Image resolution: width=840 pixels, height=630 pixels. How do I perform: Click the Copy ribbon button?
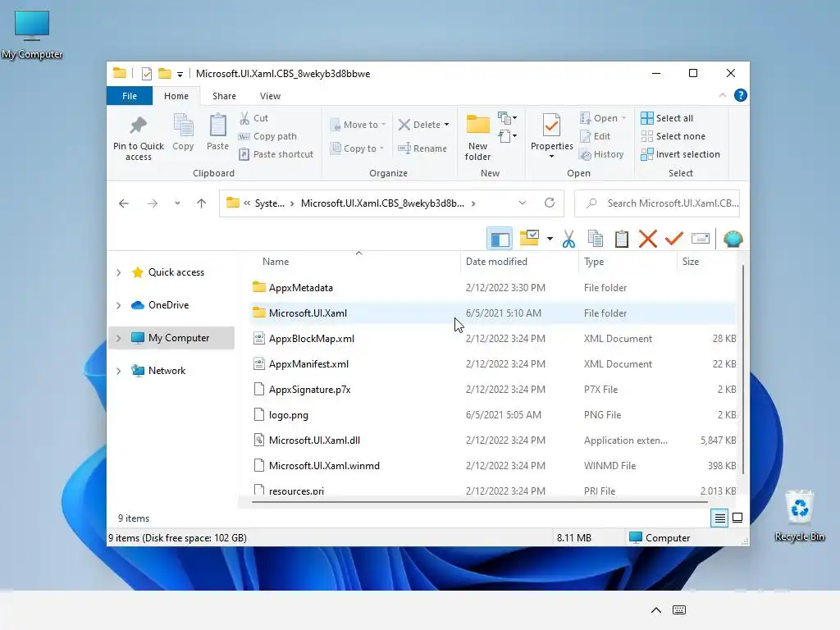tap(183, 132)
